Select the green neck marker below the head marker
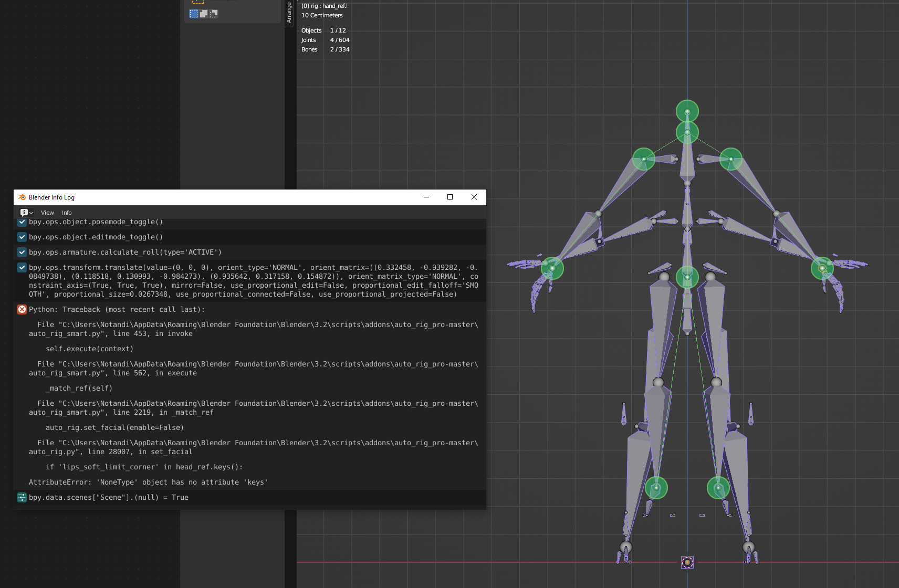The image size is (899, 588). point(687,132)
